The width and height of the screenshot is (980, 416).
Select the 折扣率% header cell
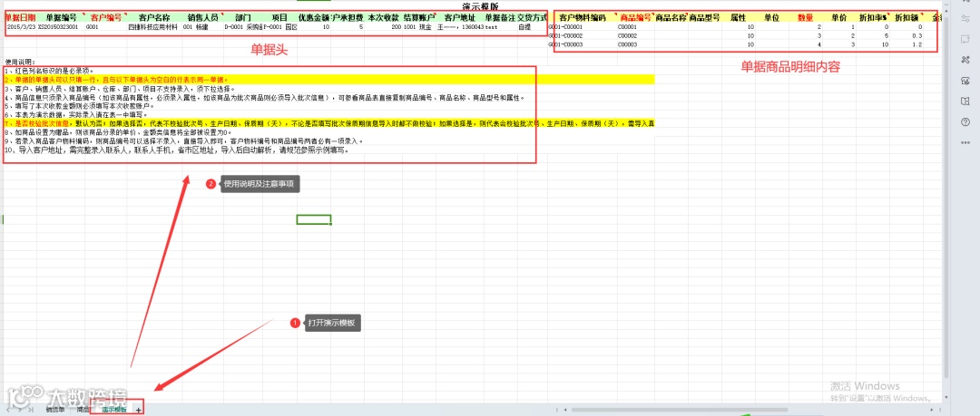coord(873,17)
